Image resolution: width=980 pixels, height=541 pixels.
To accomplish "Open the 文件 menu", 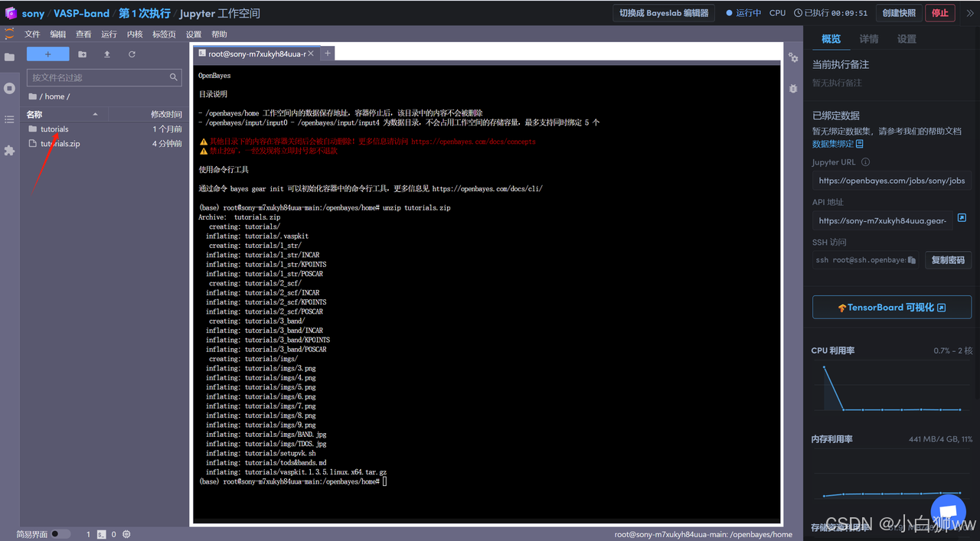I will pyautogui.click(x=32, y=34).
